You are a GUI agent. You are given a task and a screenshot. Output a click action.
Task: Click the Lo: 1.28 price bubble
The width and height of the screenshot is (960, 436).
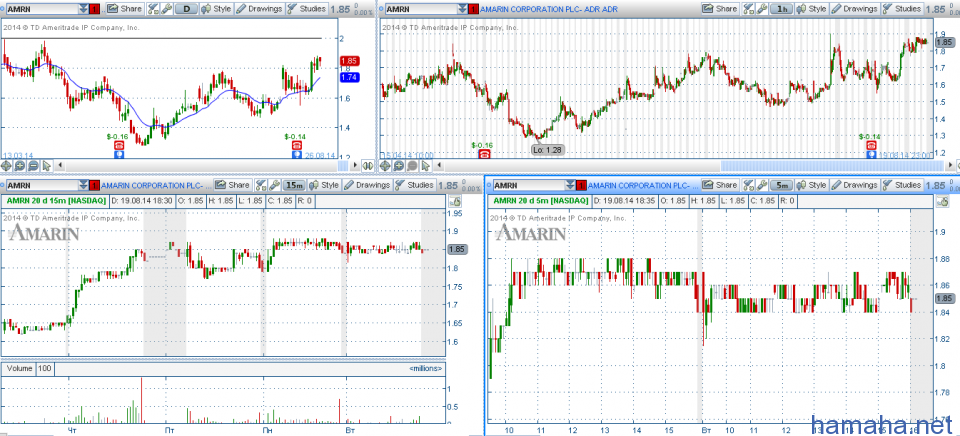pos(547,149)
